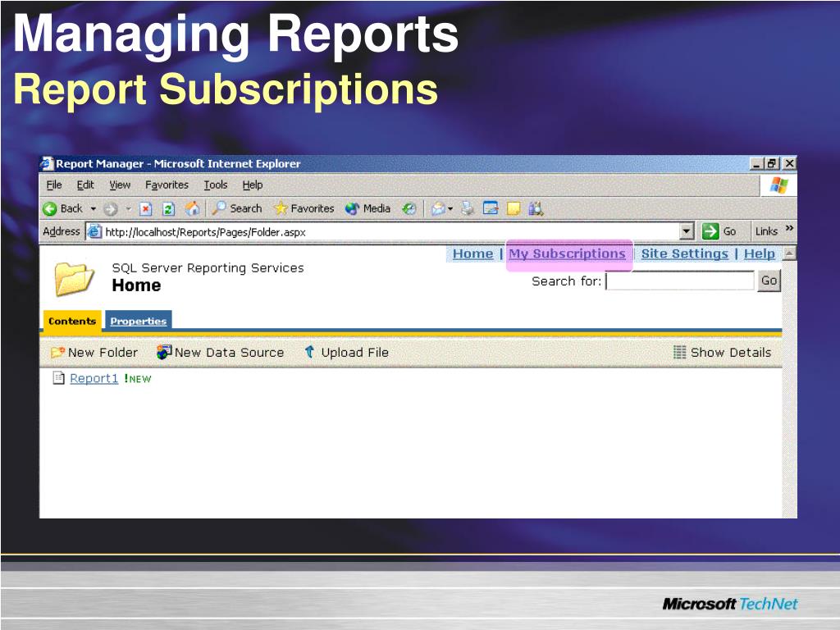Open the Favorites menu

coord(167,185)
